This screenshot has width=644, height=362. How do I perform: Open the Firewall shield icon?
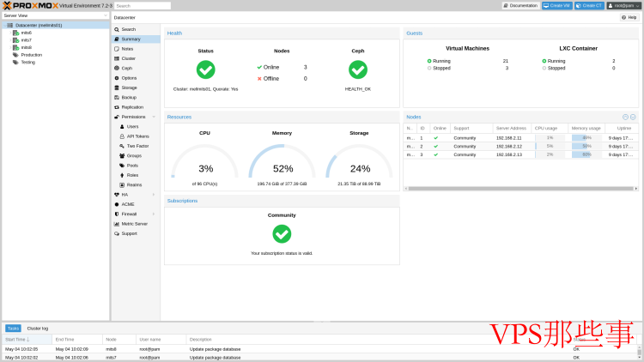(x=117, y=214)
